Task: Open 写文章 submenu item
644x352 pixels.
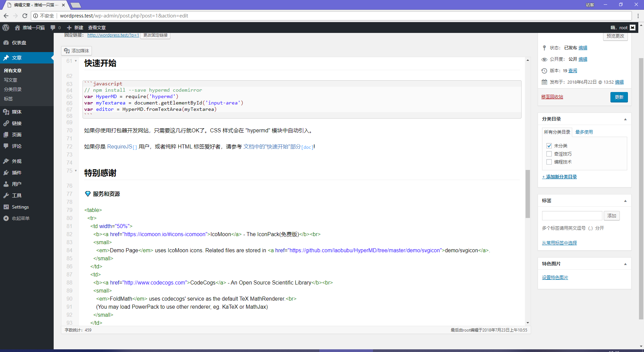Action: [x=10, y=80]
